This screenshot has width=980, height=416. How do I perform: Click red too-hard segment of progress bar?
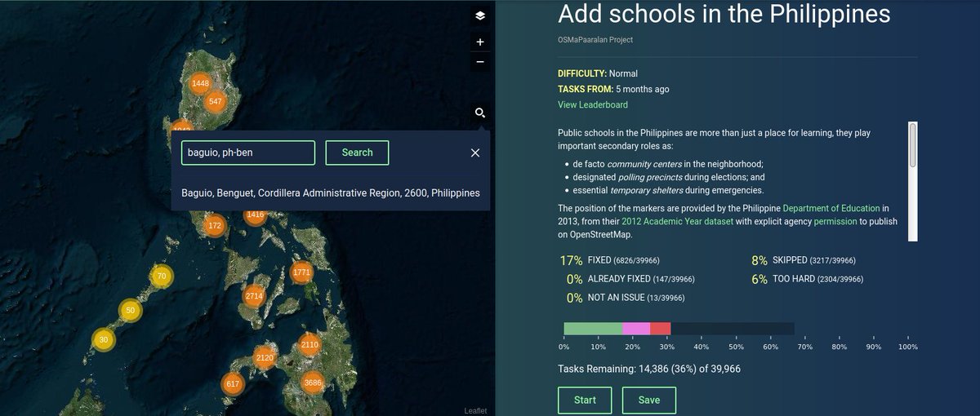pos(660,329)
